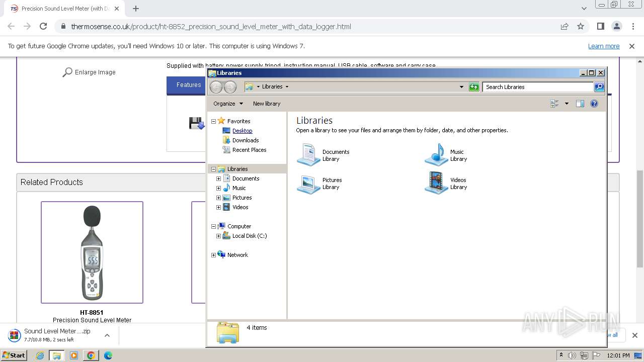Viewport: 644px width, 362px height.
Task: Go back in the Libraries window
Action: 216,87
